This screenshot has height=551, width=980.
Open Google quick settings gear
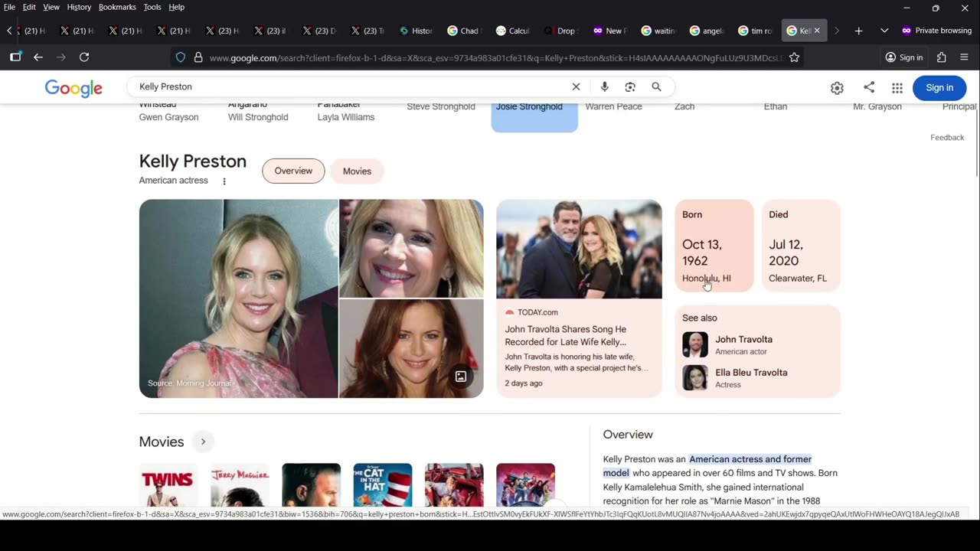click(x=837, y=88)
